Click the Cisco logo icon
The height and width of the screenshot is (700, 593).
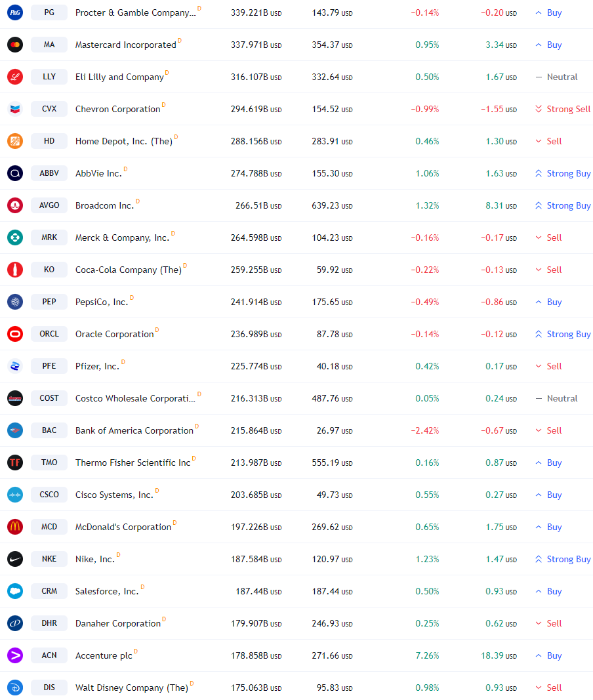point(15,495)
